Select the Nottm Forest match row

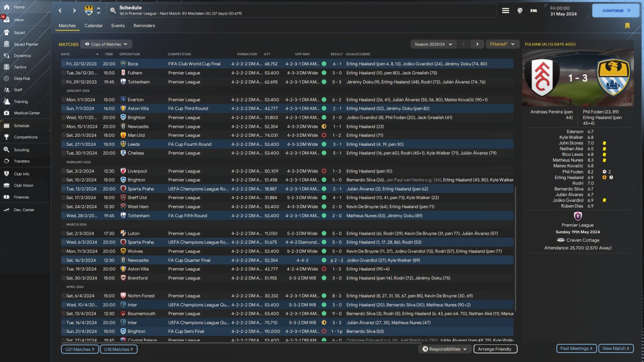pos(287,296)
